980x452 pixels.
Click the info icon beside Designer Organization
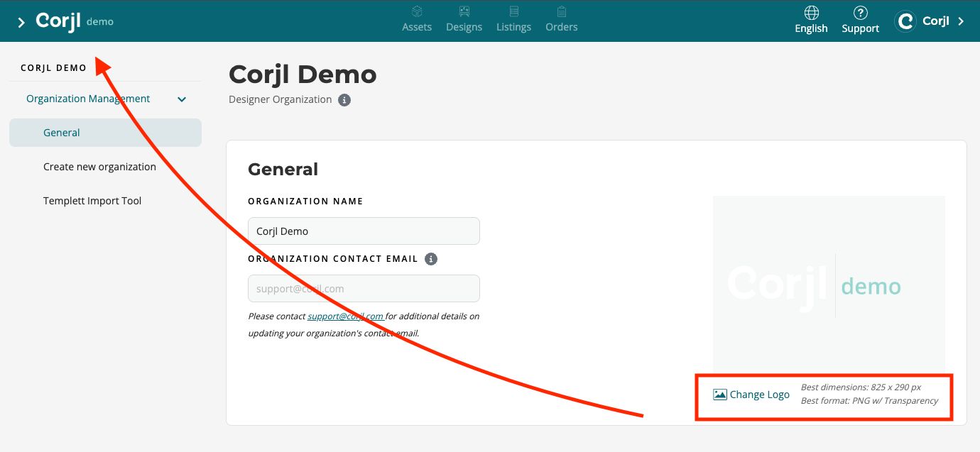coord(344,100)
